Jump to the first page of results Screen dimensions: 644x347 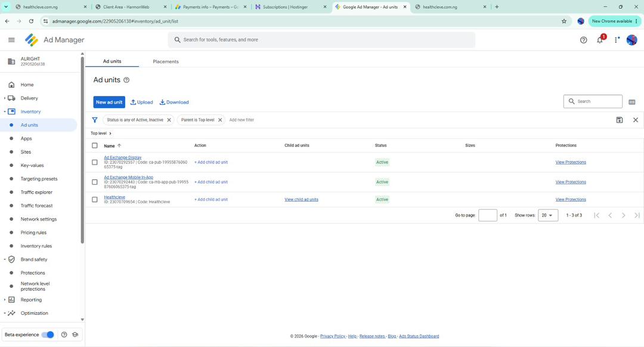597,215
